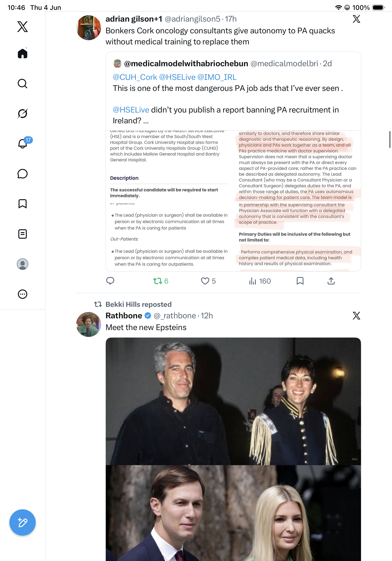Open Messages chat bubble icon

(x=23, y=174)
